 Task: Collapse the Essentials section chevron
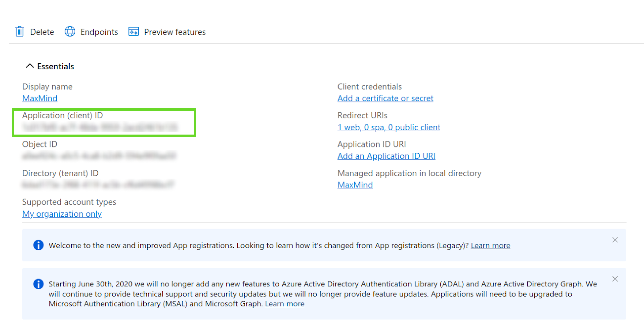(30, 66)
